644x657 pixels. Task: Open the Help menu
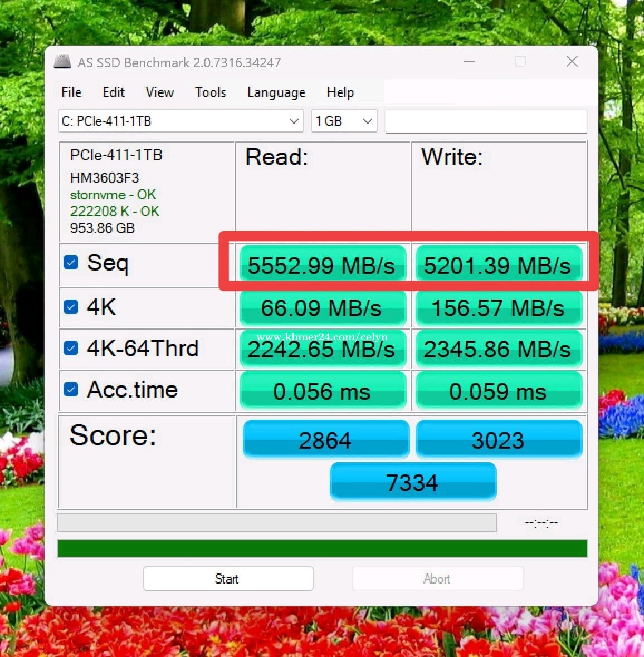(x=340, y=92)
